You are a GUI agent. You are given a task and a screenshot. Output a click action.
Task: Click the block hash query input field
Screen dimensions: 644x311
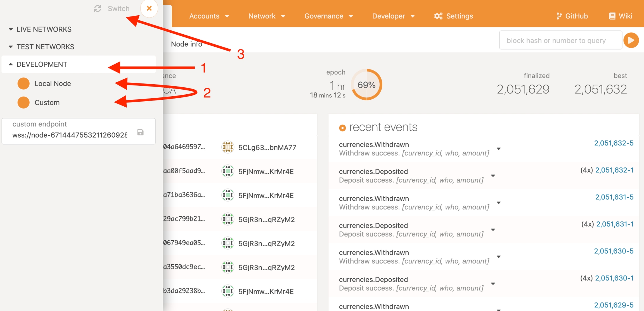560,40
